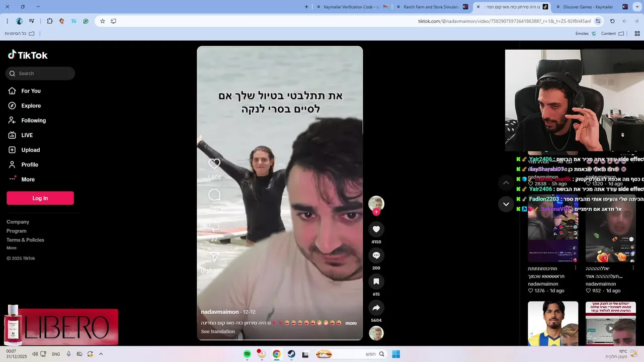Switch to the Discover Games - Keymailer tab
The width and height of the screenshot is (644, 362).
[592, 7]
